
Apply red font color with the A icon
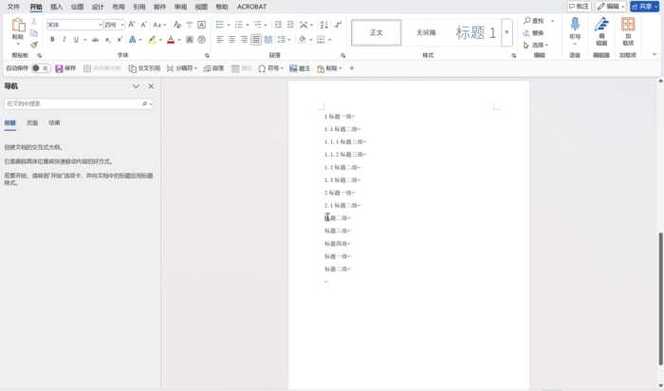(x=171, y=39)
